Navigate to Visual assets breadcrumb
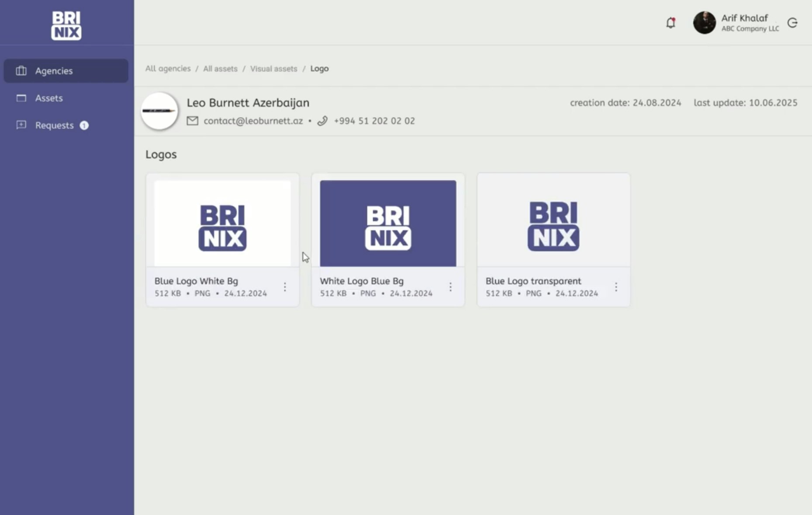Viewport: 812px width, 515px height. [x=273, y=69]
